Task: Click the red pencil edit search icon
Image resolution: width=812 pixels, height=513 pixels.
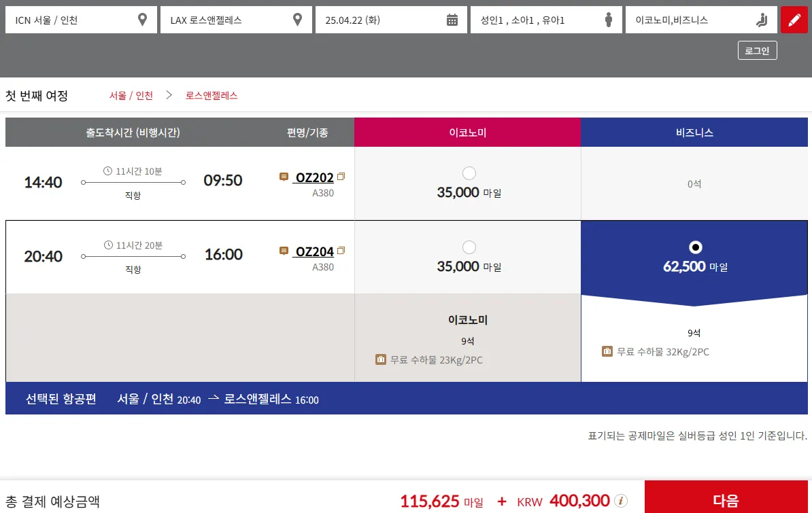Action: [x=794, y=20]
